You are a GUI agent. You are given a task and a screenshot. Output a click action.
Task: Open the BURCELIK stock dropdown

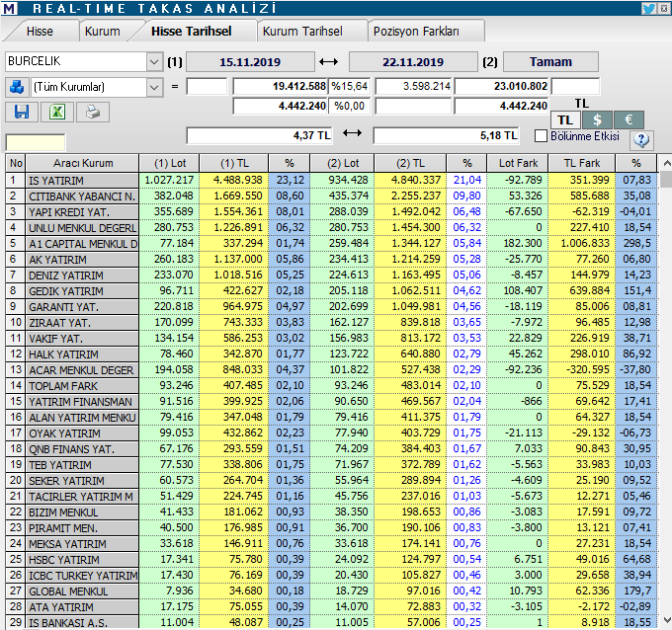click(154, 61)
